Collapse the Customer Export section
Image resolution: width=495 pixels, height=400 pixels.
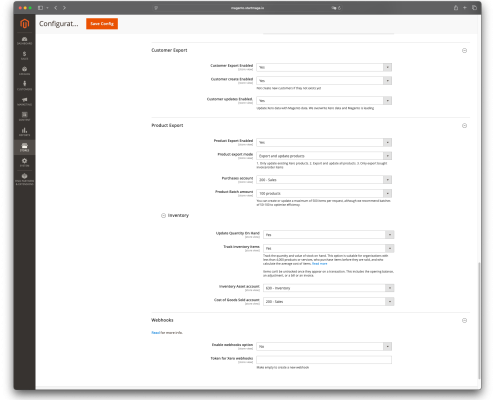coord(464,51)
